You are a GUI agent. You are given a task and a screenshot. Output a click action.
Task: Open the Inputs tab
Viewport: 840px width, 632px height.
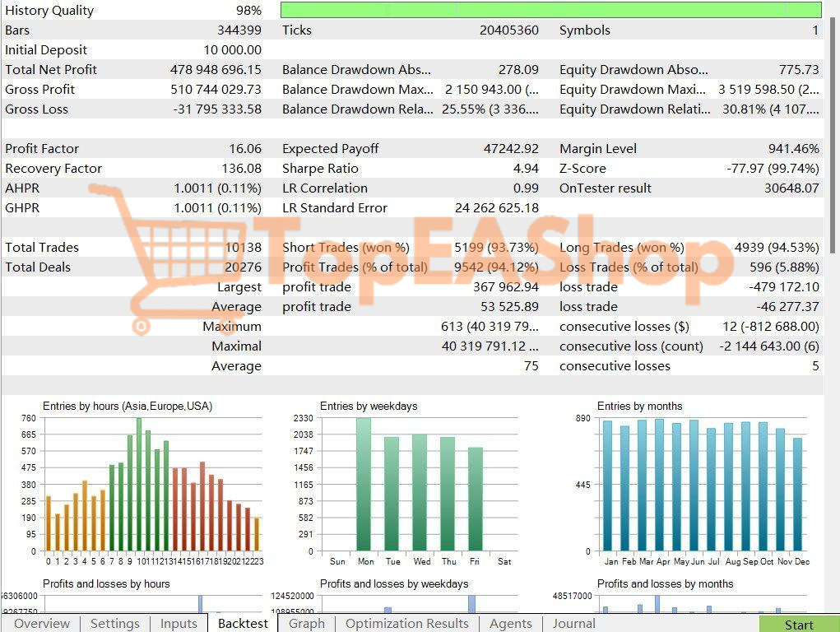[x=178, y=624]
